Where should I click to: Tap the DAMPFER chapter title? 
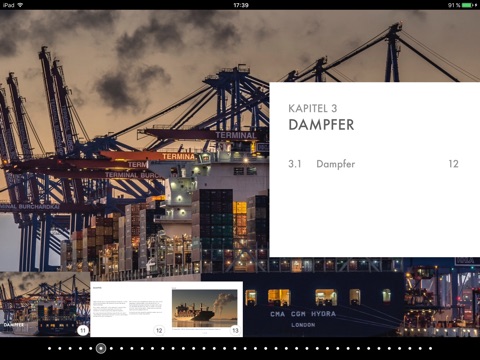pyautogui.click(x=321, y=125)
